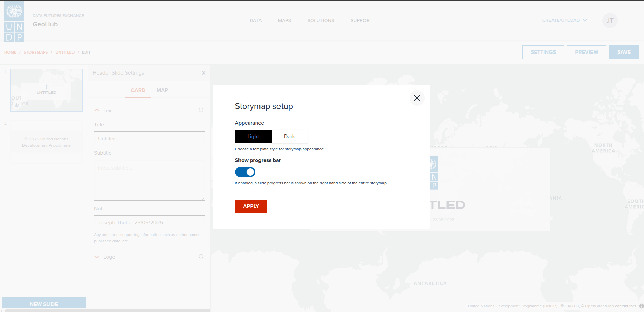Click the Text section info icon

tap(201, 110)
